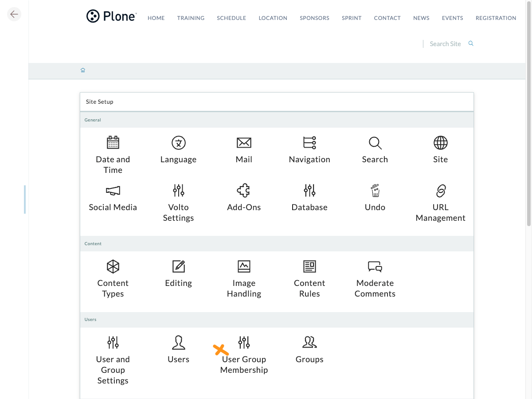Open the Language settings icon
The height and width of the screenshot is (399, 532).
[179, 143]
